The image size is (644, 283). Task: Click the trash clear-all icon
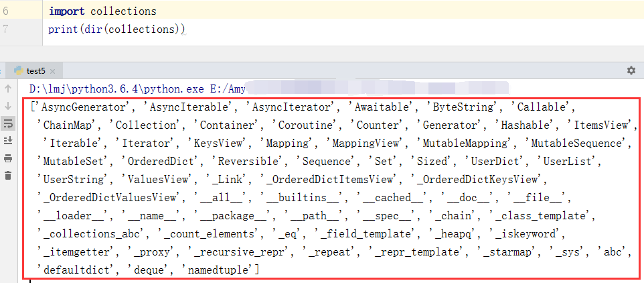click(8, 176)
